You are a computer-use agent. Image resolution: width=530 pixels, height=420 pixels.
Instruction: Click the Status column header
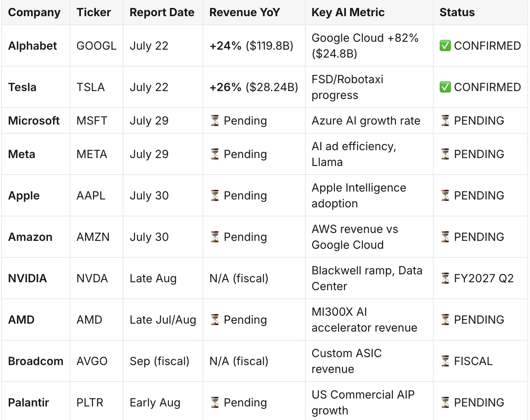(x=457, y=12)
